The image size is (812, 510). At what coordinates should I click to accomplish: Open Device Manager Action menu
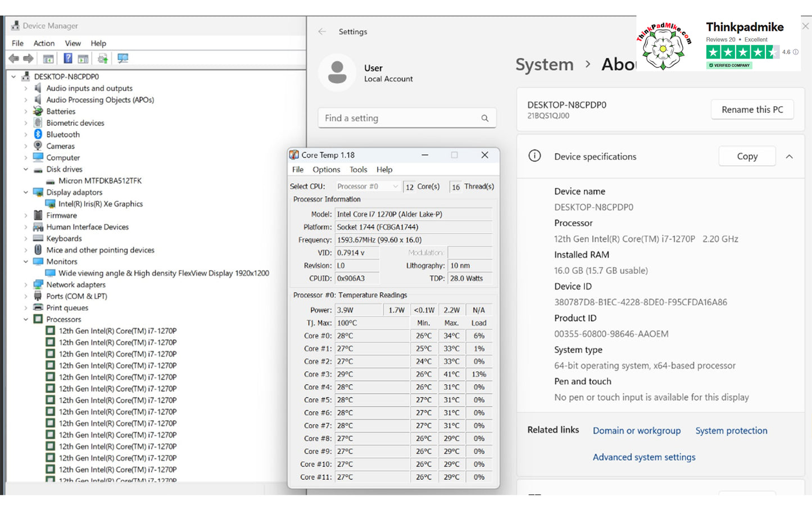click(x=44, y=43)
